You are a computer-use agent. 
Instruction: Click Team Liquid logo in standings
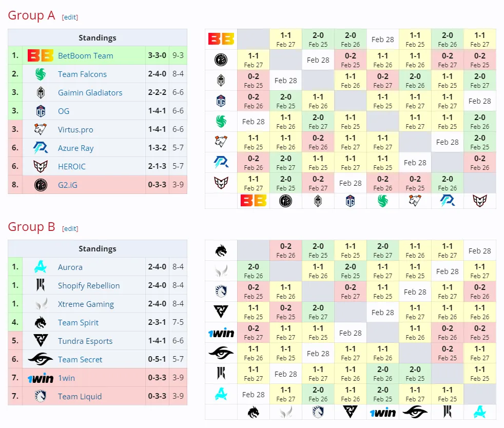[x=41, y=396]
